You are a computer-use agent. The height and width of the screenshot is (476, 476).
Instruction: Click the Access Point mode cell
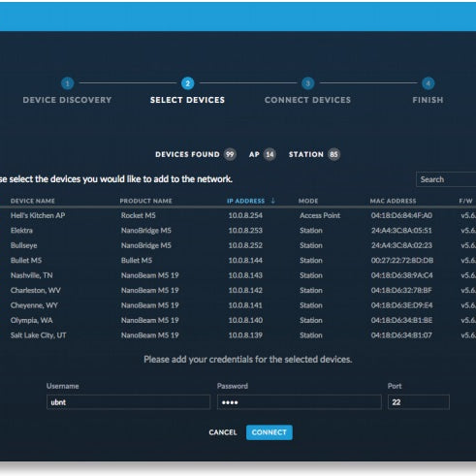[x=320, y=215]
